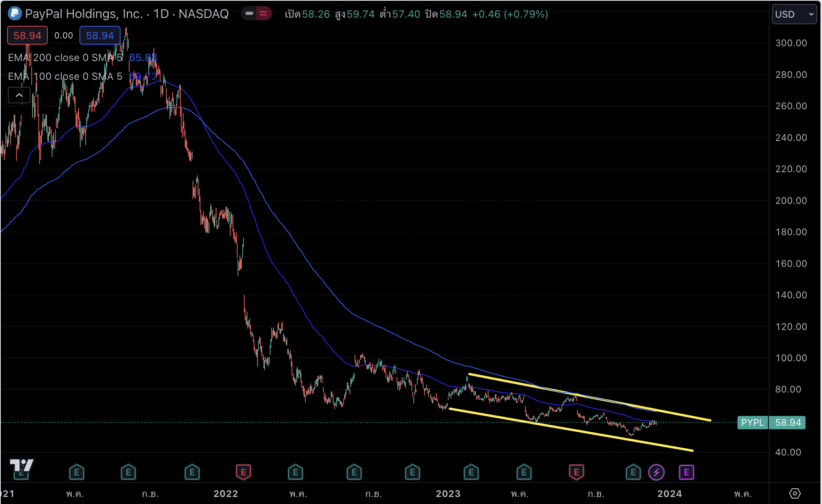Click the green E earnings marker above พ.ค. 2021

click(x=77, y=472)
